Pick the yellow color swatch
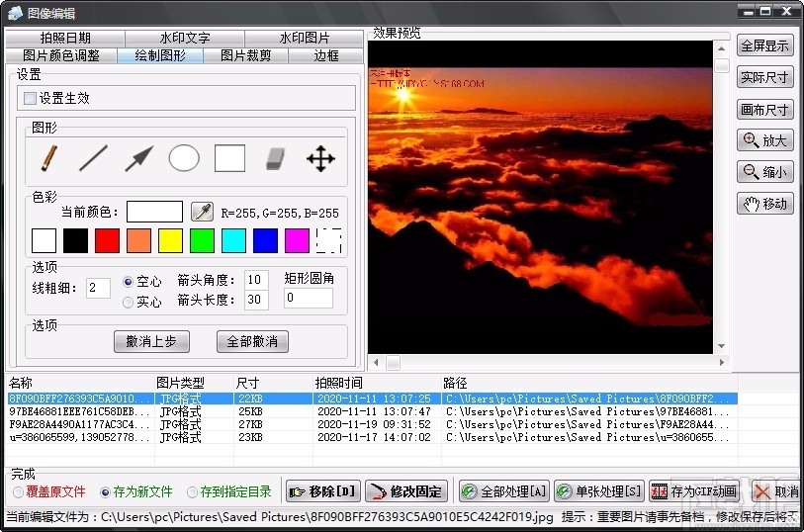The width and height of the screenshot is (804, 532). (171, 240)
